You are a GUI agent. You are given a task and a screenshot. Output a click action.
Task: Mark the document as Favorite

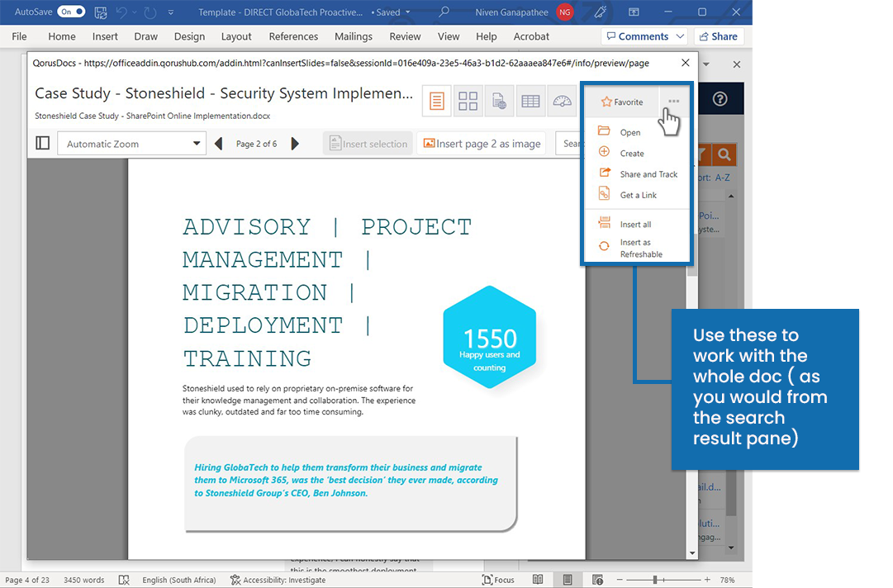pyautogui.click(x=622, y=102)
